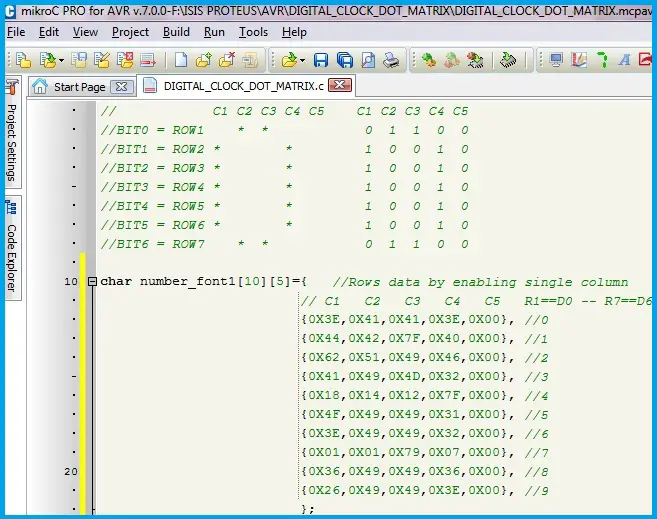Close the DIGITAL_CLOCK_DOT_MATRIX.c tab

pyautogui.click(x=340, y=85)
